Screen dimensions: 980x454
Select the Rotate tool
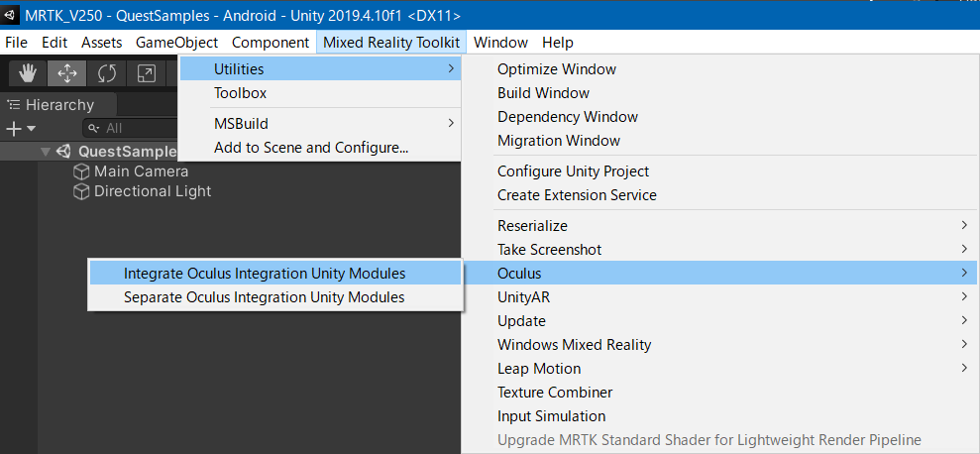point(107,72)
